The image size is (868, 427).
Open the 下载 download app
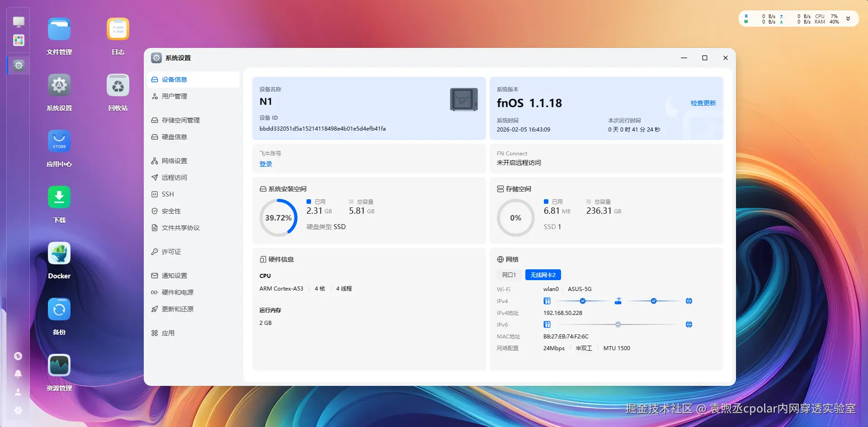coord(59,197)
